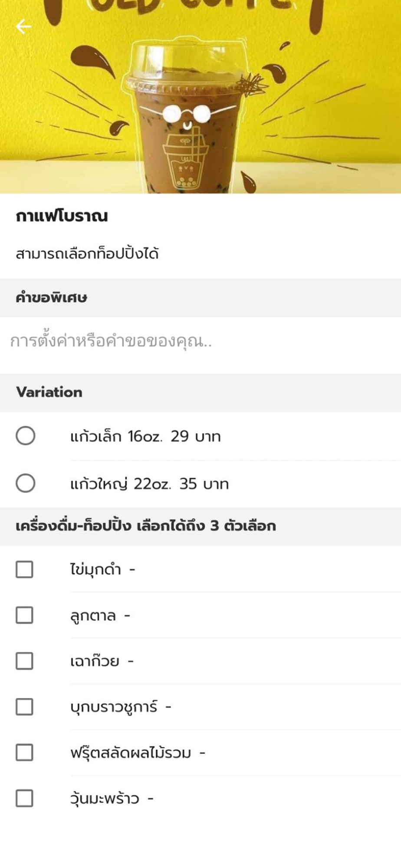Select the แก้วเล็ก 16oz. 29 บาท radio button
This screenshot has width=401, height=868.
[25, 436]
